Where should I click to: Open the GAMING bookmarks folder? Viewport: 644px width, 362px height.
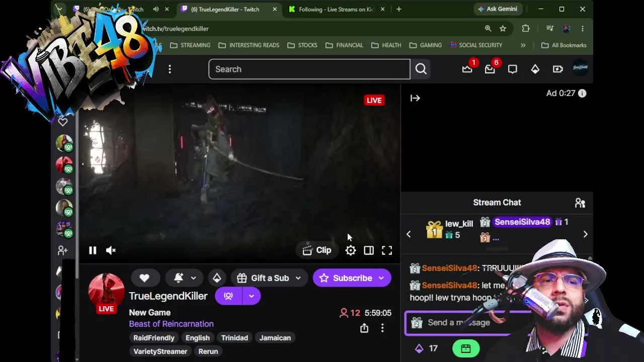tap(425, 45)
